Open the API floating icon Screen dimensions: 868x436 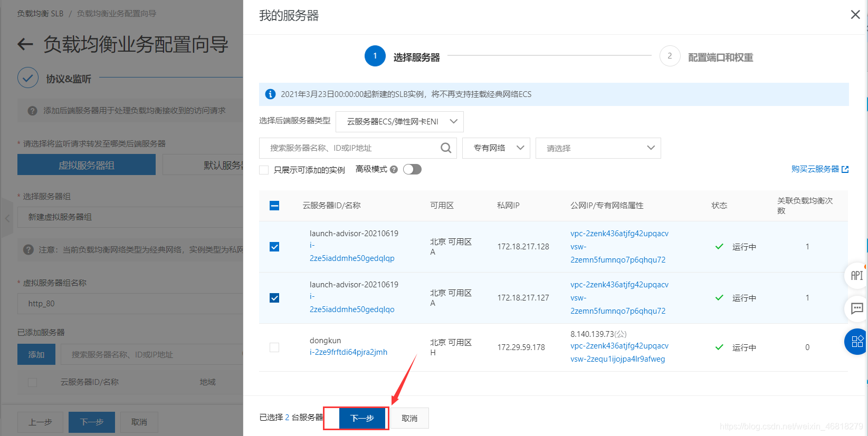click(x=856, y=275)
